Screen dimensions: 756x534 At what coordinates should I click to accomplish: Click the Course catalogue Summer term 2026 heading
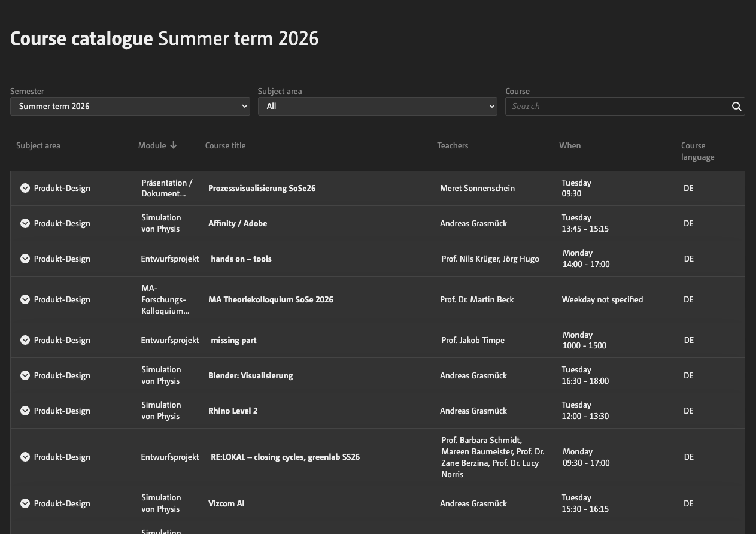(x=165, y=39)
